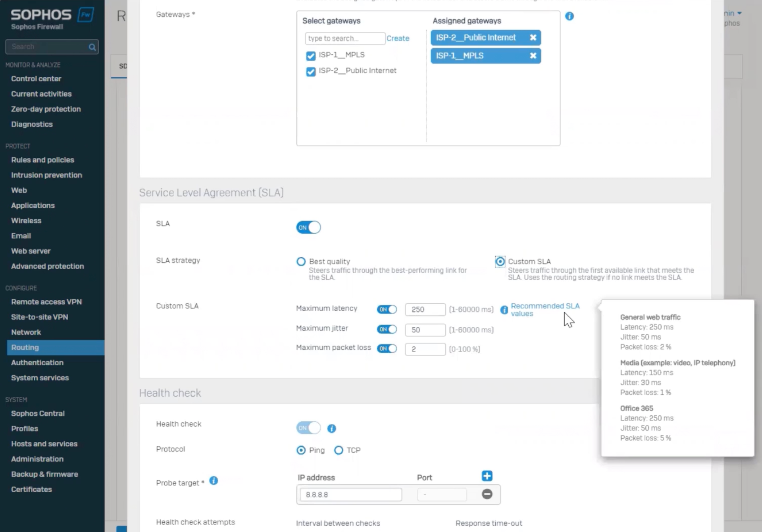Remove ISP-1__MPLS from assigned gateways
The height and width of the screenshot is (532, 762).
coord(533,56)
